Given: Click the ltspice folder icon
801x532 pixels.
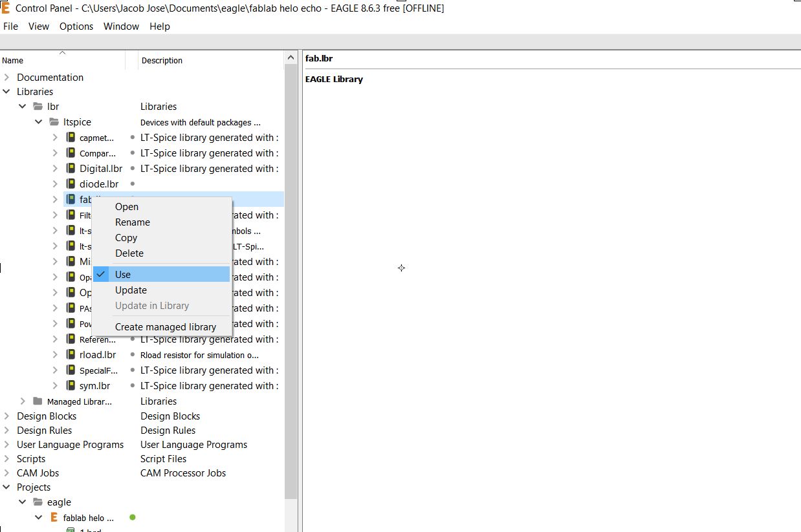Looking at the screenshot, I should pos(54,122).
